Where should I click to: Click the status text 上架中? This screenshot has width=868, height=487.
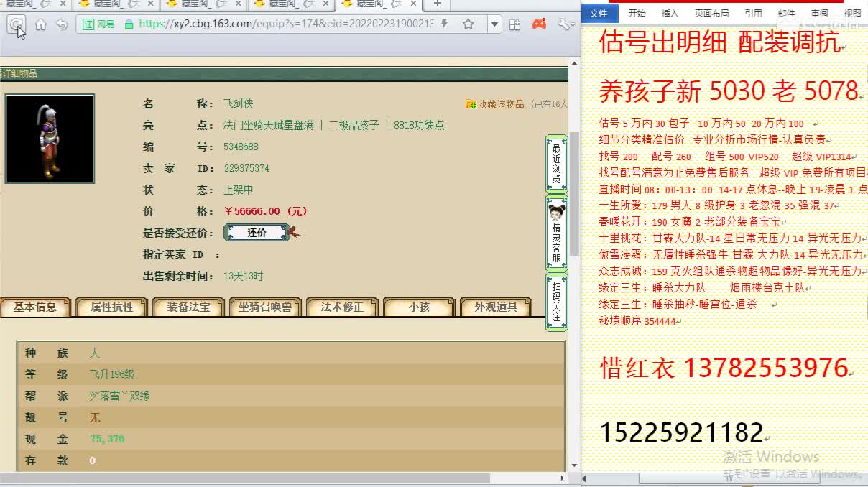[x=239, y=190]
